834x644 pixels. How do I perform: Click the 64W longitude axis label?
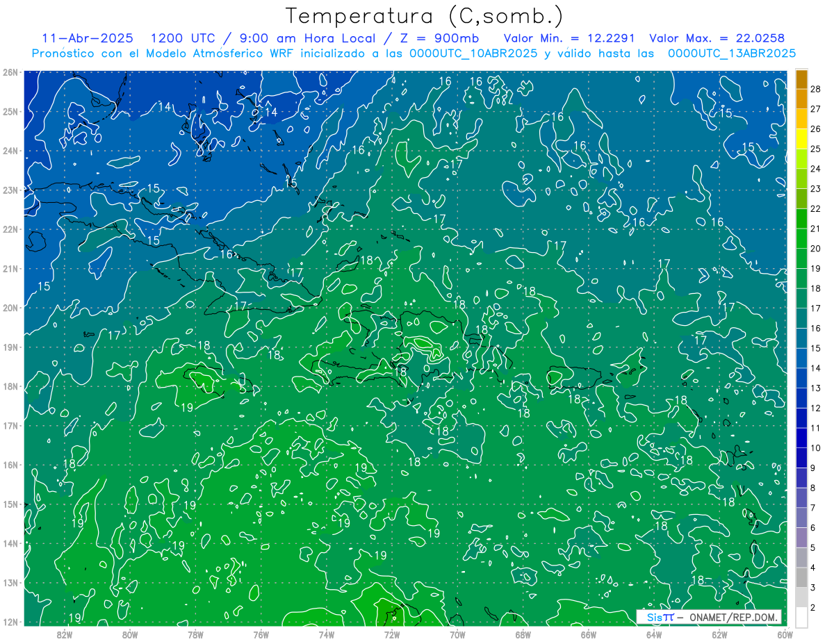point(654,634)
